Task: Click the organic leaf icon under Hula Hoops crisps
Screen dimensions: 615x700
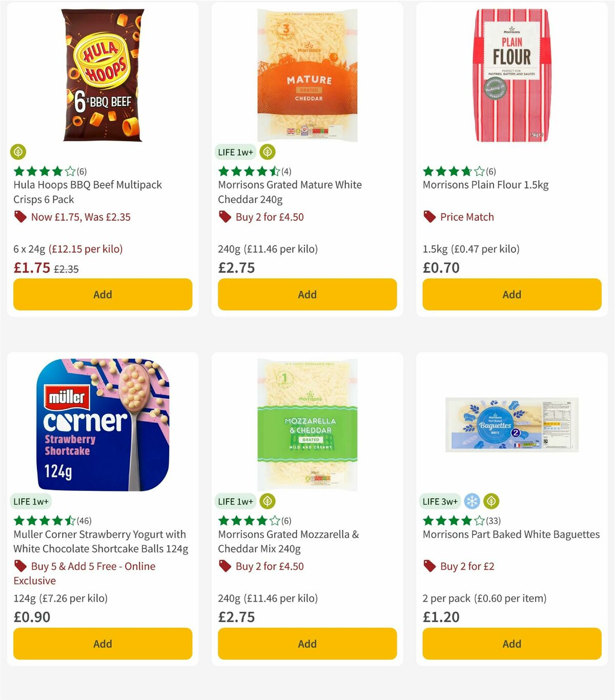Action: click(18, 152)
